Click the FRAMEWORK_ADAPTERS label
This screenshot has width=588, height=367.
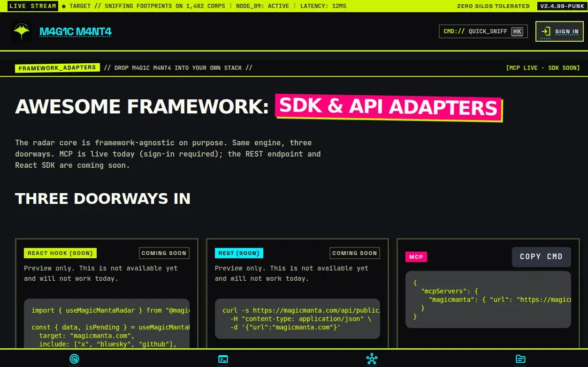tap(57, 68)
